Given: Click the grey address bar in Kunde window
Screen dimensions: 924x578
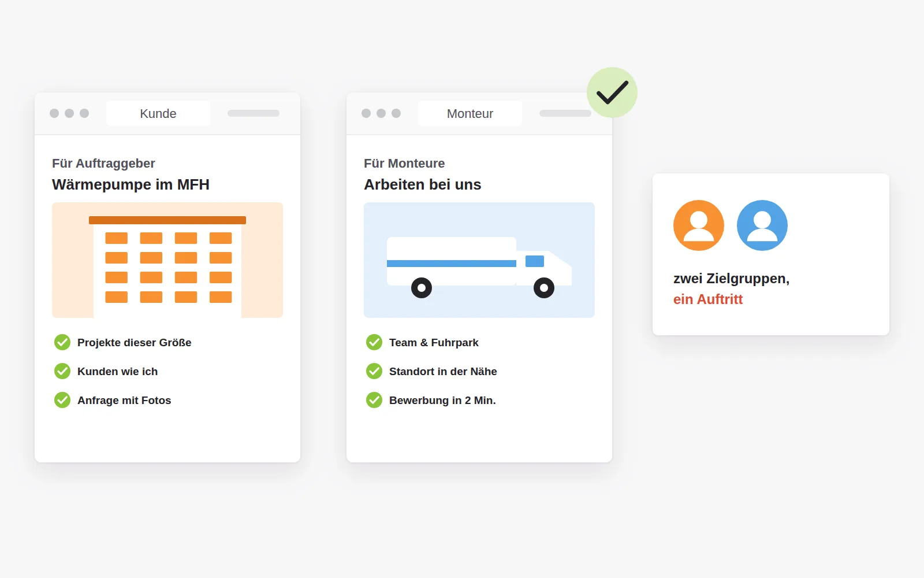Looking at the screenshot, I should (254, 113).
